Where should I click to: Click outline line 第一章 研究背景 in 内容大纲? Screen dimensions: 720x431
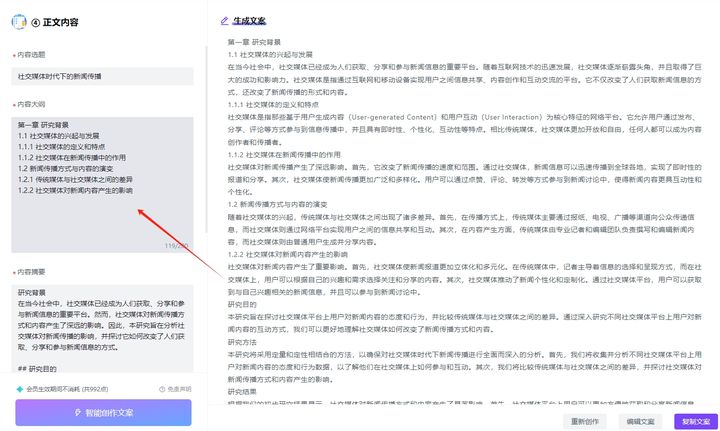[x=43, y=125]
